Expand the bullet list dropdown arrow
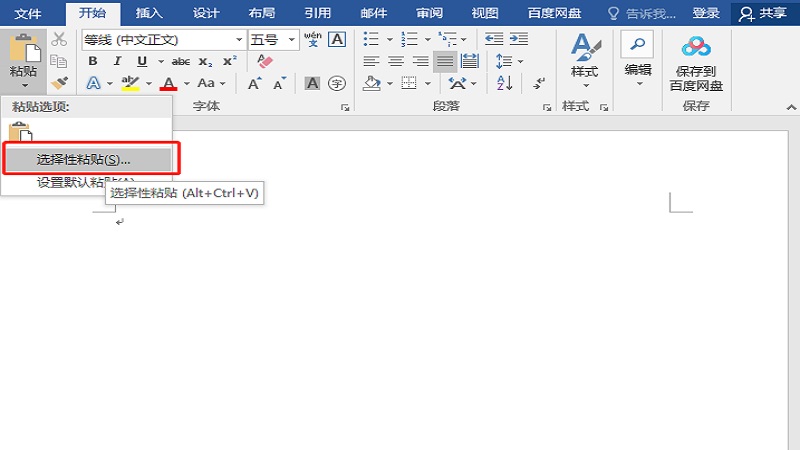The height and width of the screenshot is (450, 800). 388,39
